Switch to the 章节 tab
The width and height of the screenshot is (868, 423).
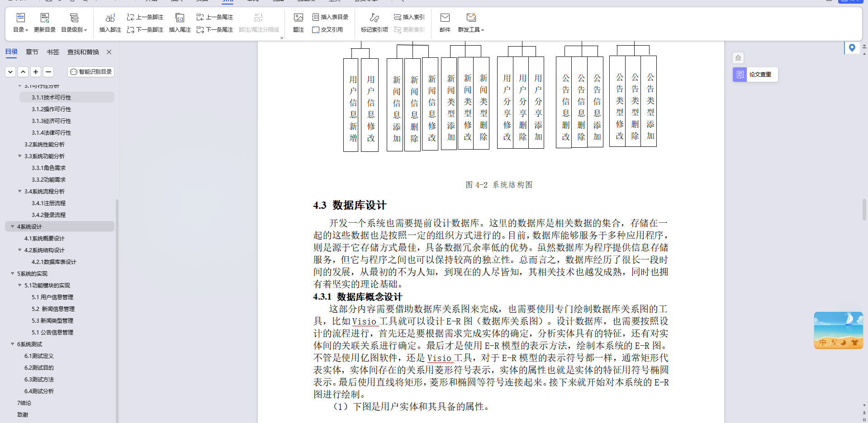coord(32,52)
